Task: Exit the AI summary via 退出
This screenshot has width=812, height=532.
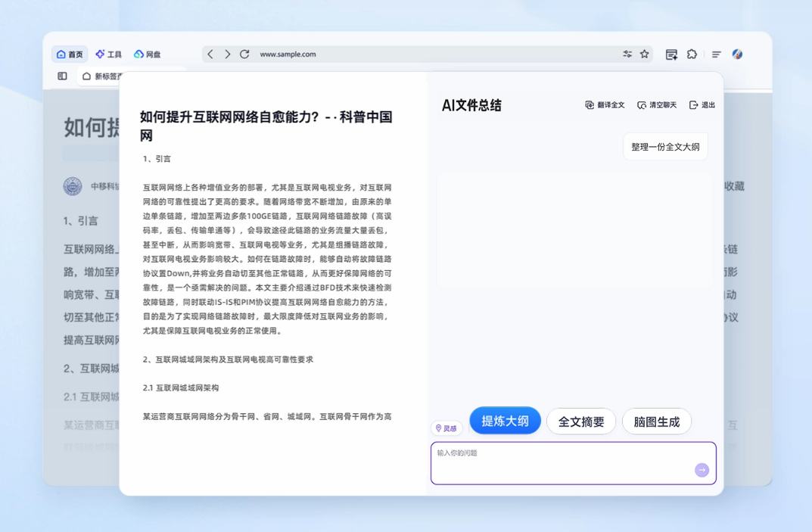Action: tap(703, 104)
